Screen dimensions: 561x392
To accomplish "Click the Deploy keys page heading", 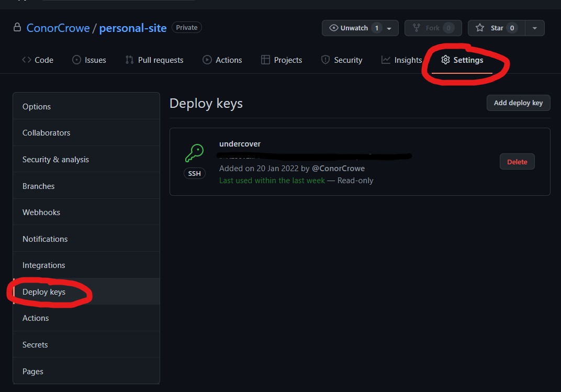I will pyautogui.click(x=206, y=104).
